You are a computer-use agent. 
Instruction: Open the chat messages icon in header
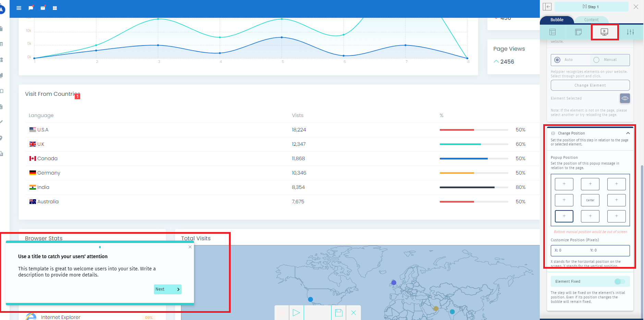coord(31,8)
